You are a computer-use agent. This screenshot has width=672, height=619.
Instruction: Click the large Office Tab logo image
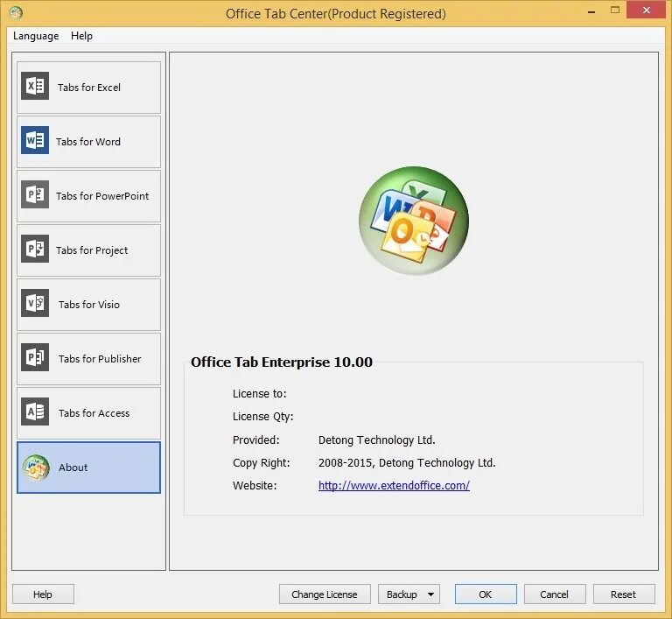pos(414,221)
